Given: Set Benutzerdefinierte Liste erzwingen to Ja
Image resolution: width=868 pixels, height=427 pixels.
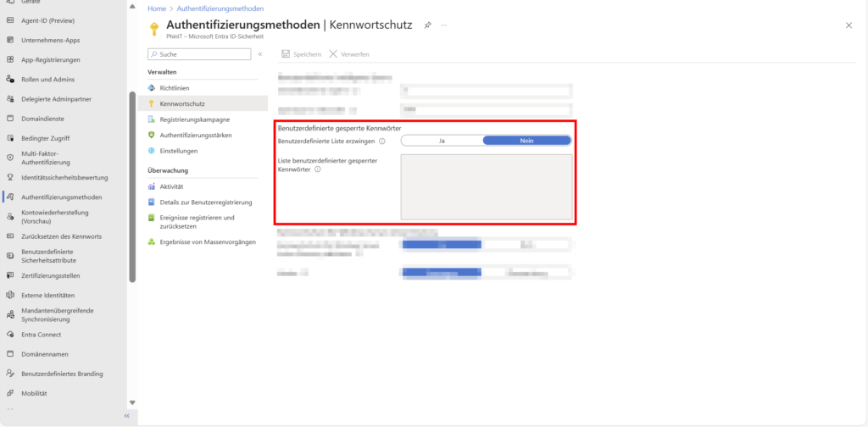Looking at the screenshot, I should [442, 141].
